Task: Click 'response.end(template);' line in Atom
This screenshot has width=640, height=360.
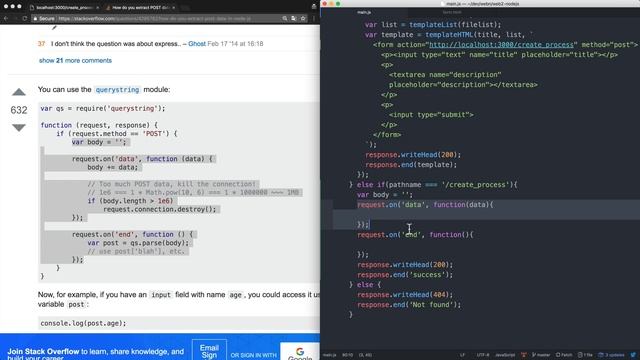Action: pos(411,165)
